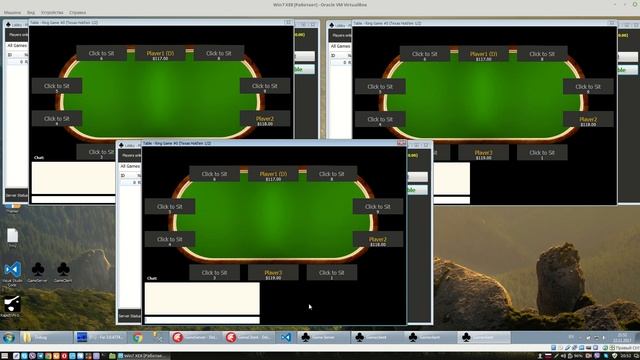
Task: Open Visual Studio Code desktop shortcut
Action: [x=12, y=273]
